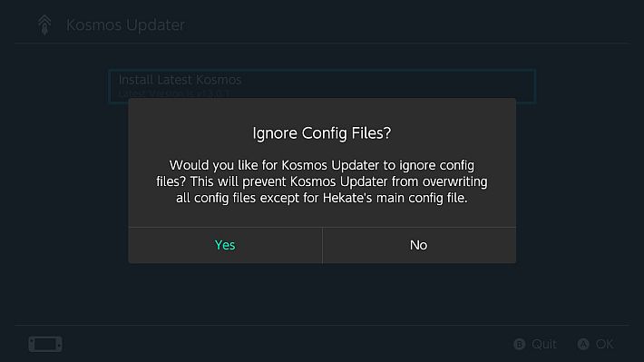Image resolution: width=644 pixels, height=362 pixels.
Task: Click the Kosmos Updater header title
Action: pos(125,25)
